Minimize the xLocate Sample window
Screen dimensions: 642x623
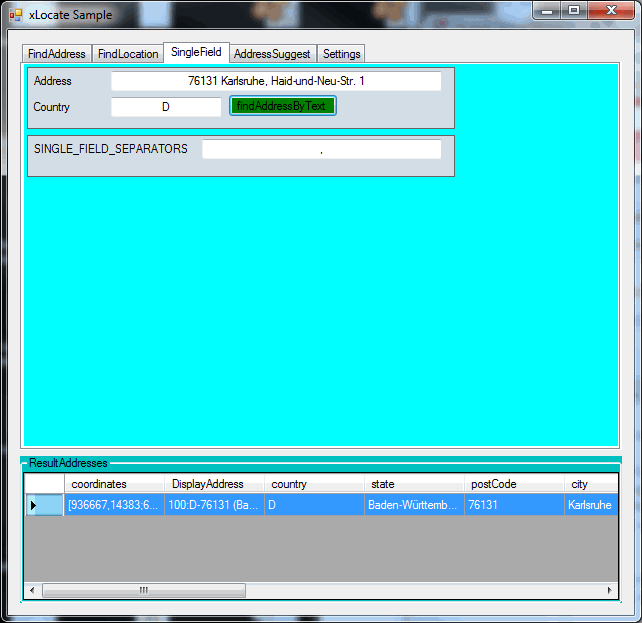(547, 11)
